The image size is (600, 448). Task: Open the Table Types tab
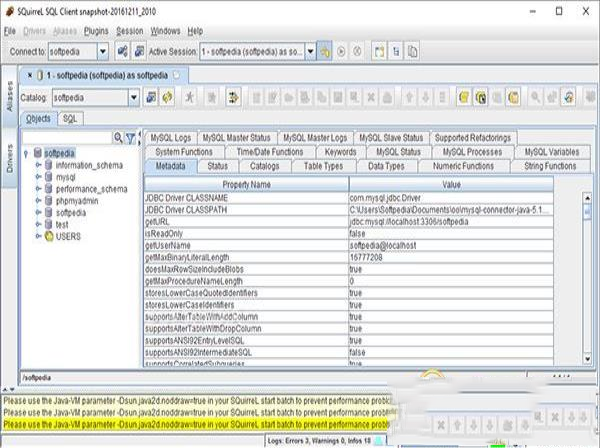(x=323, y=166)
